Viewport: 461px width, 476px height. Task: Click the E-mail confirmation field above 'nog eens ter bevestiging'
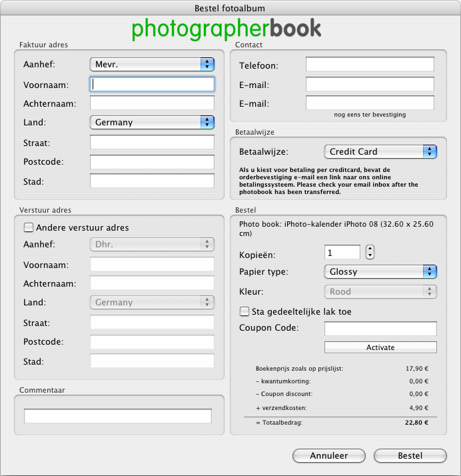pos(370,103)
